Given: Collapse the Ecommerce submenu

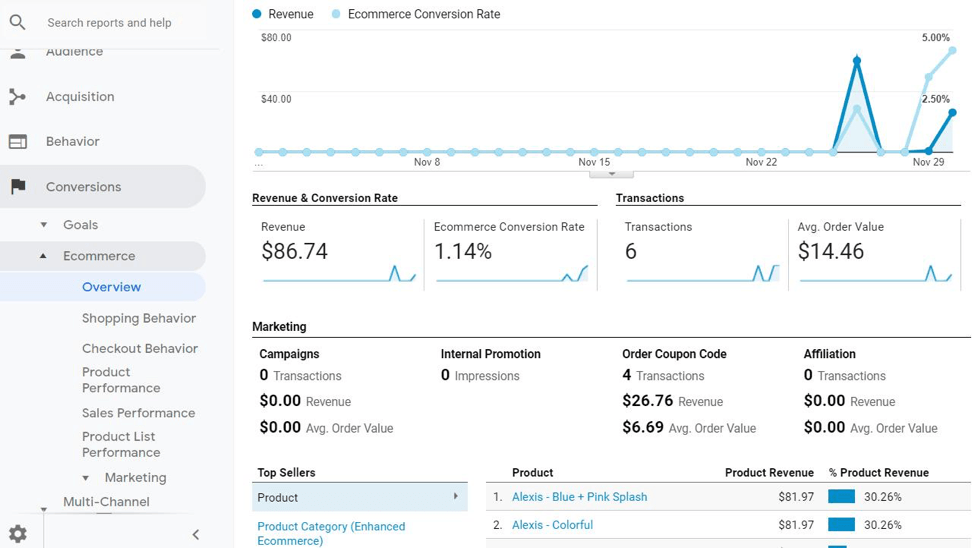Looking at the screenshot, I should tap(43, 256).
